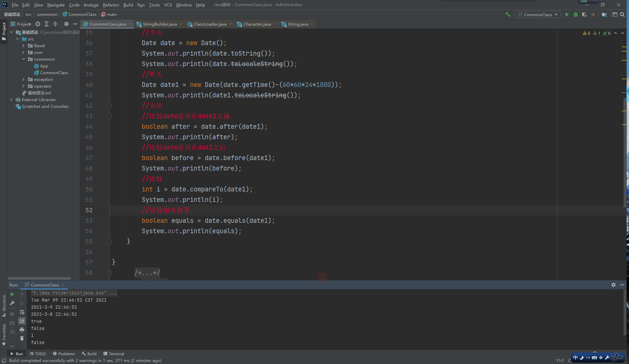Open the Refactor menu

[111, 5]
